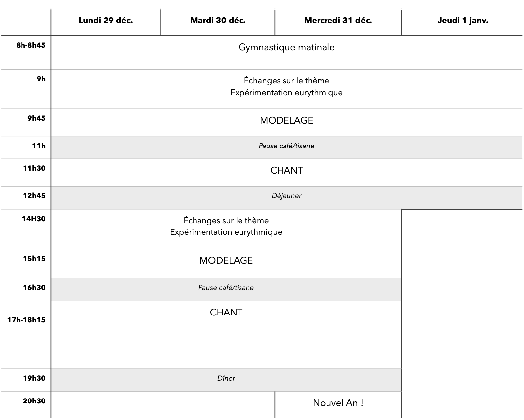Image resolution: width=524 pixels, height=420 pixels.
Task: Select the 17h-18h15 time label
Action: [x=26, y=320]
